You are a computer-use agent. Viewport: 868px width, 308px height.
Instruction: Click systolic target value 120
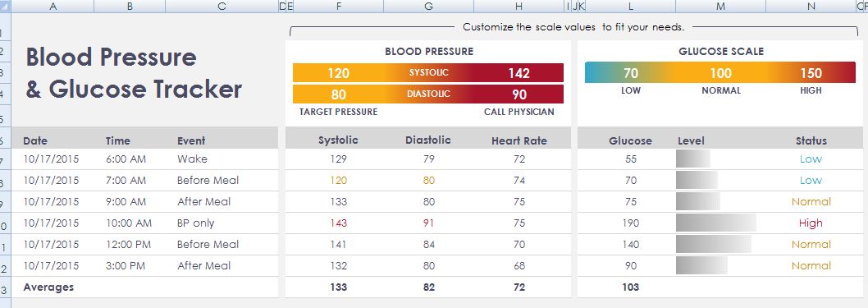tap(338, 73)
